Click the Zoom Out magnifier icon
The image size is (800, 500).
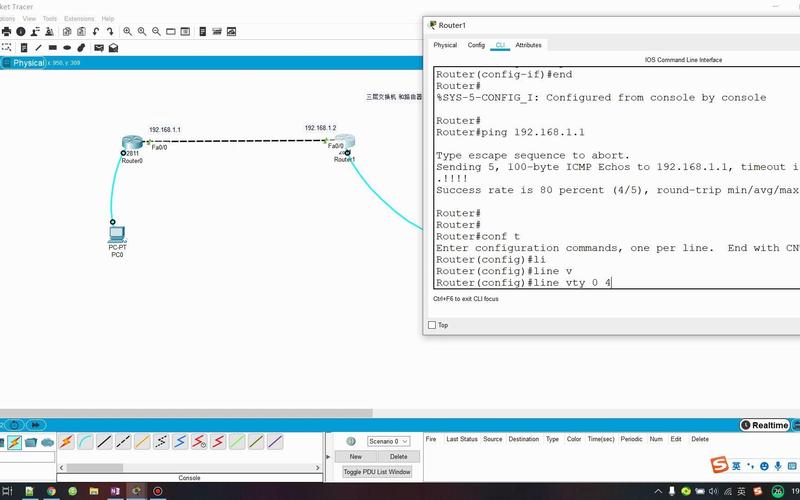click(156, 32)
